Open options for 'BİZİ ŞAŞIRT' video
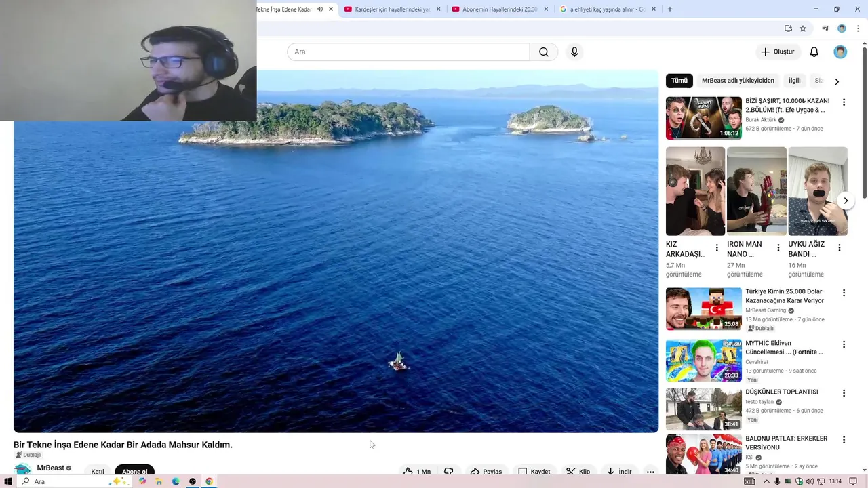The height and width of the screenshot is (488, 868). pos(844,102)
